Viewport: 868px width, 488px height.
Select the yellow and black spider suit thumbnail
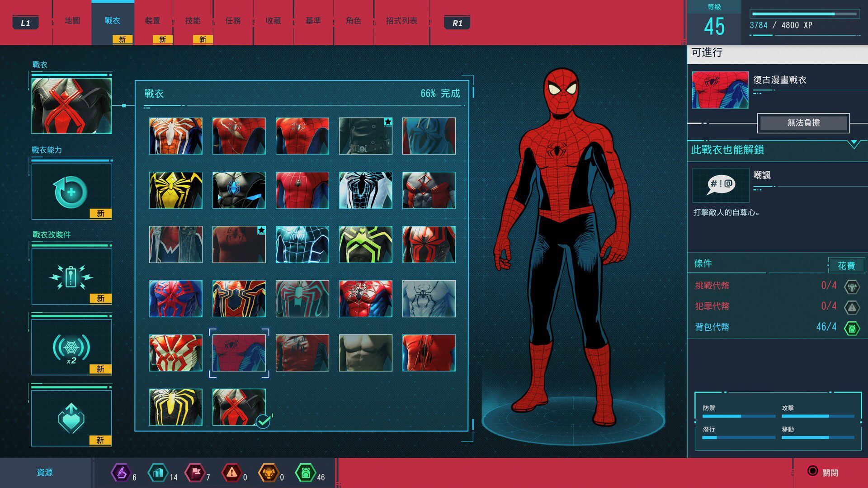tap(176, 190)
